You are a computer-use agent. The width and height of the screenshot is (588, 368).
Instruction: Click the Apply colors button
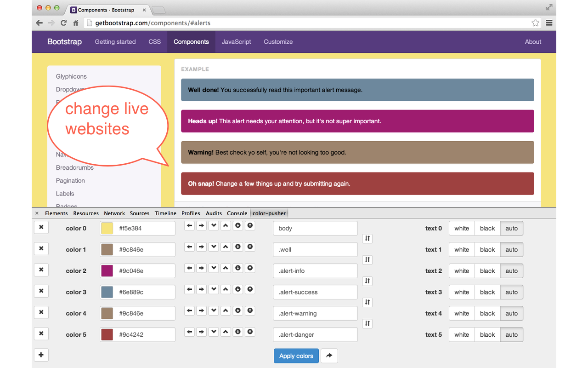(296, 356)
